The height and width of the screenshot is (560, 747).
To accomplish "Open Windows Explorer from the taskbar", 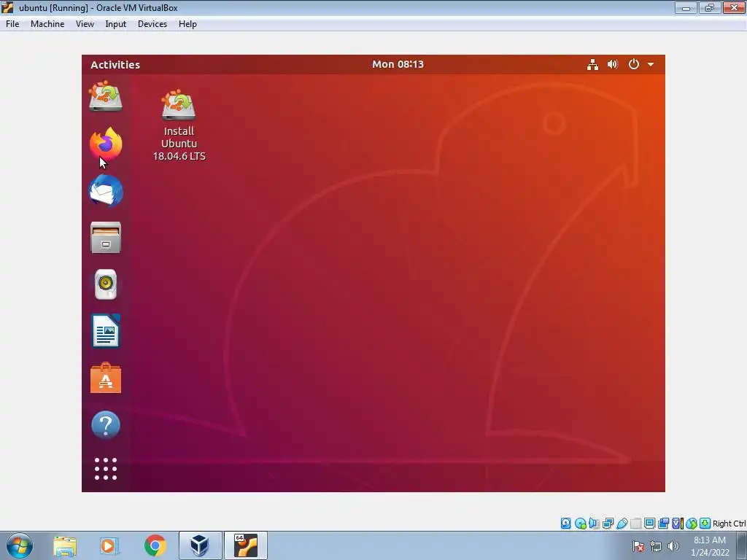I will tap(65, 545).
